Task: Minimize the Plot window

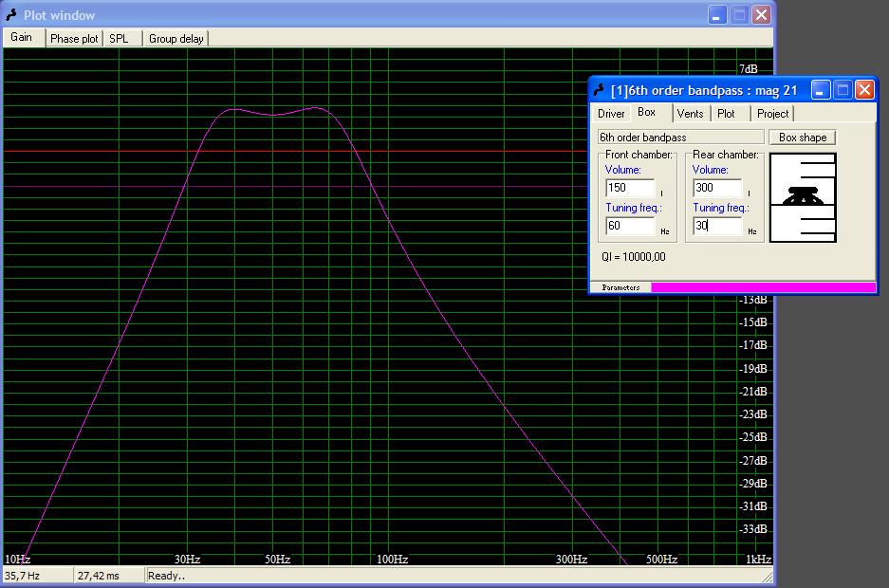Action: 717,15
